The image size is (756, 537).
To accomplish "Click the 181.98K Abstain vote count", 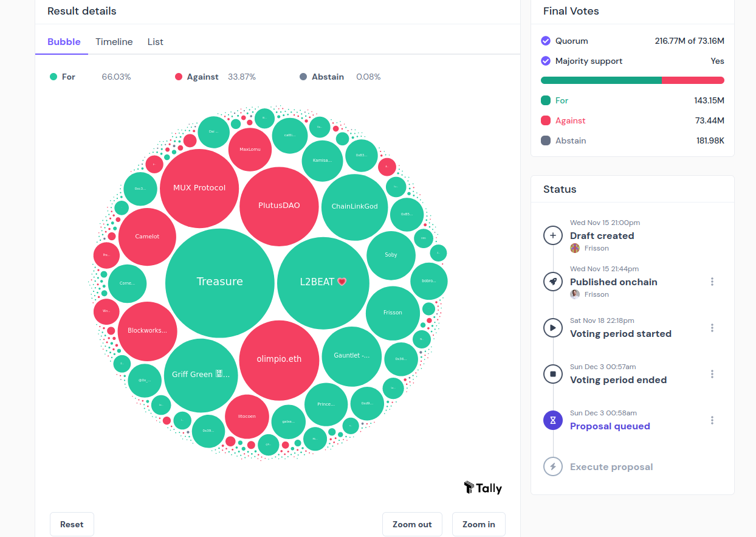I will [710, 140].
